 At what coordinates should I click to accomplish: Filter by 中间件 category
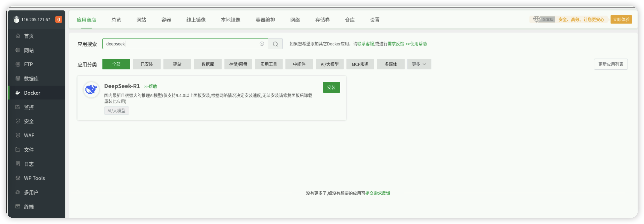pos(299,64)
